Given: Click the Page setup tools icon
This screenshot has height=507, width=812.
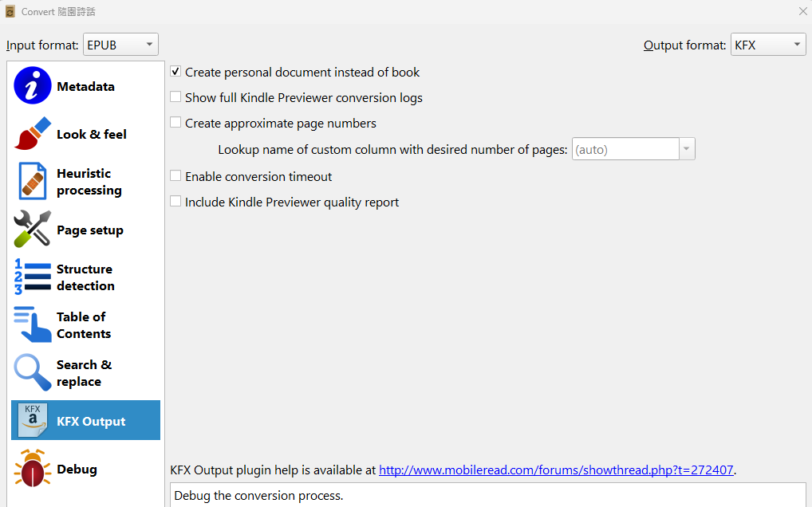Looking at the screenshot, I should [x=32, y=229].
